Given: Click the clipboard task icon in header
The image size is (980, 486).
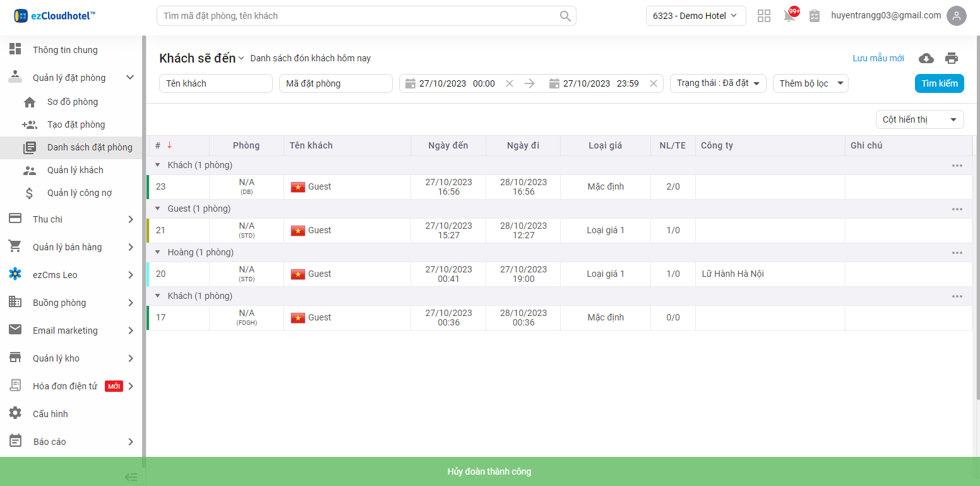Looking at the screenshot, I should pos(815,16).
